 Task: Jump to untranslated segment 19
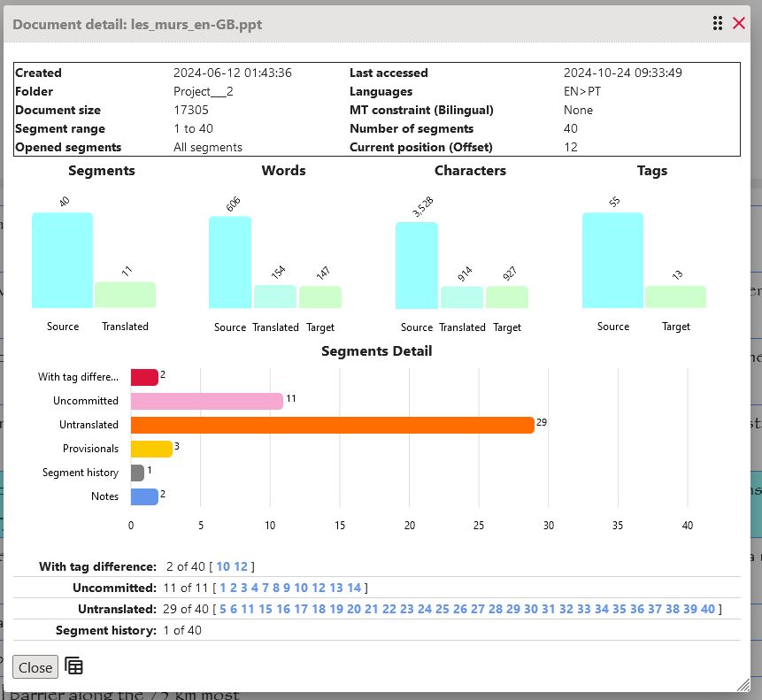pyautogui.click(x=336, y=609)
